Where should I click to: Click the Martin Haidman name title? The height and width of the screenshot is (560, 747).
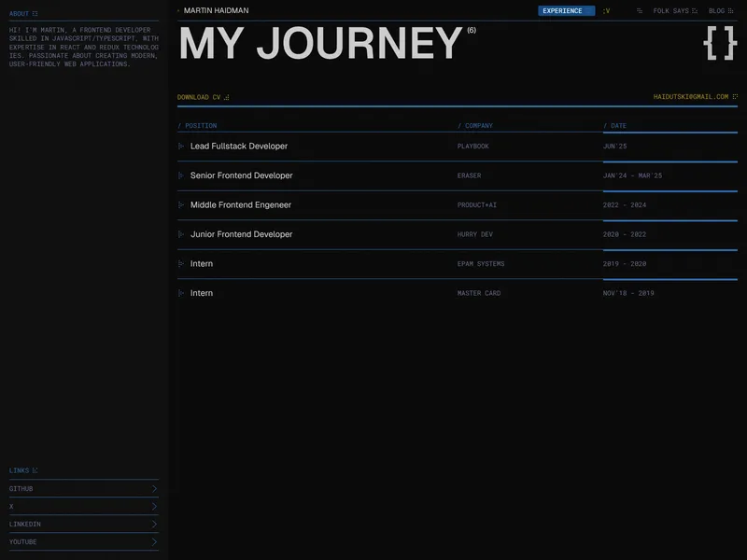point(216,10)
